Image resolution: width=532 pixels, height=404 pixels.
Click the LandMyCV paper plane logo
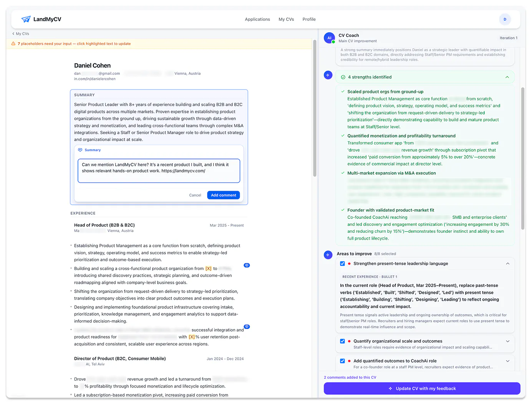26,19
